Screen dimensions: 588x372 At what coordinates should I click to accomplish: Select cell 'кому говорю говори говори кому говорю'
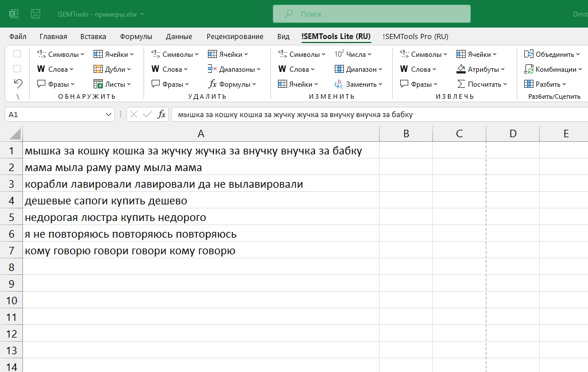click(201, 250)
